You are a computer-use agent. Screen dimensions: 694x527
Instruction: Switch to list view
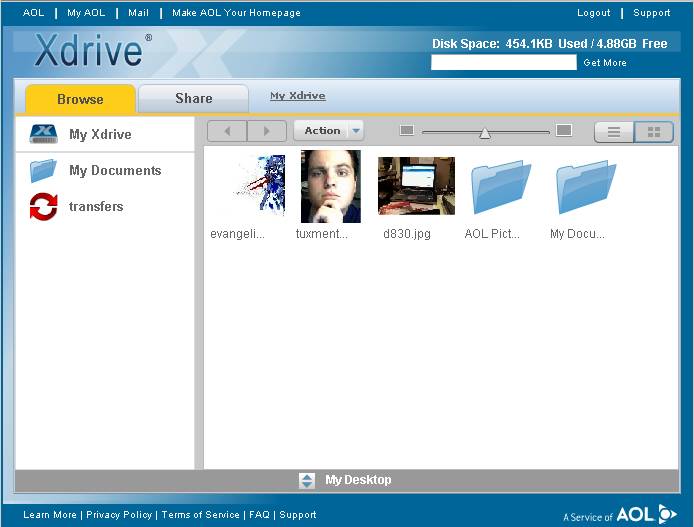coord(614,132)
